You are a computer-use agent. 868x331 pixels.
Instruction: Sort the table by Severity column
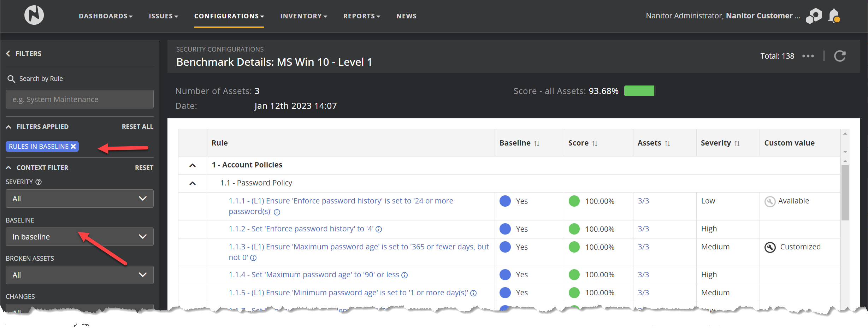coord(737,143)
